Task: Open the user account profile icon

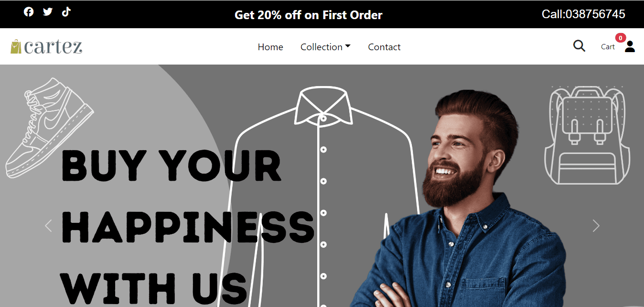Action: (x=630, y=46)
